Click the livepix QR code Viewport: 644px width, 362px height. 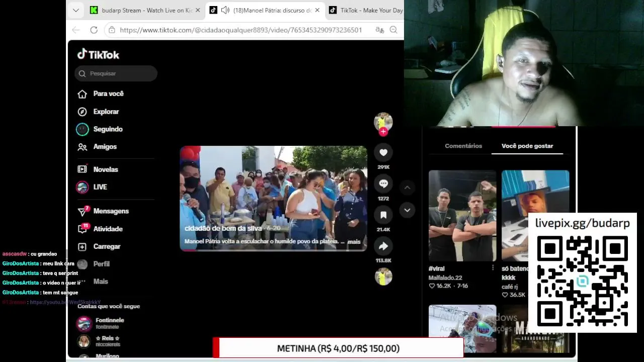coord(583,281)
